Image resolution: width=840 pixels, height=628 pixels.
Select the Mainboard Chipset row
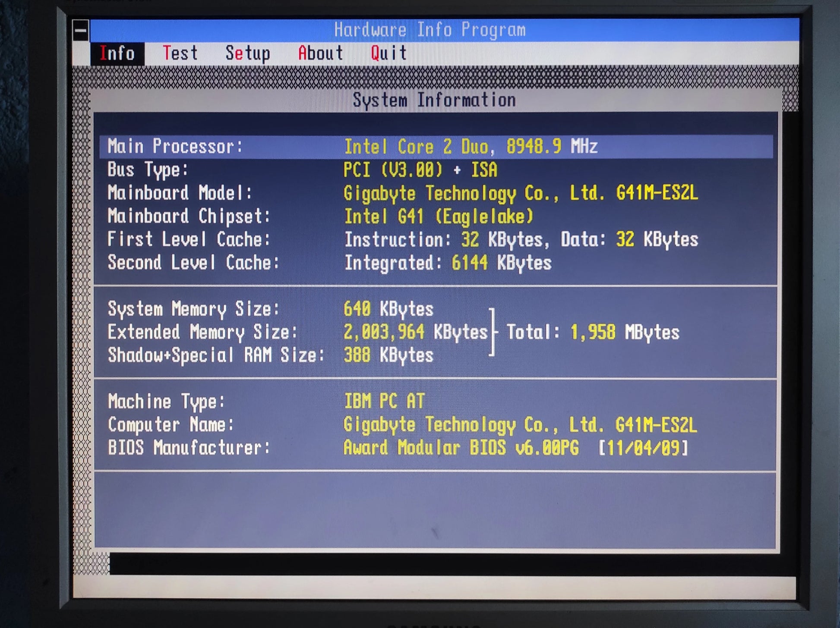(x=436, y=216)
